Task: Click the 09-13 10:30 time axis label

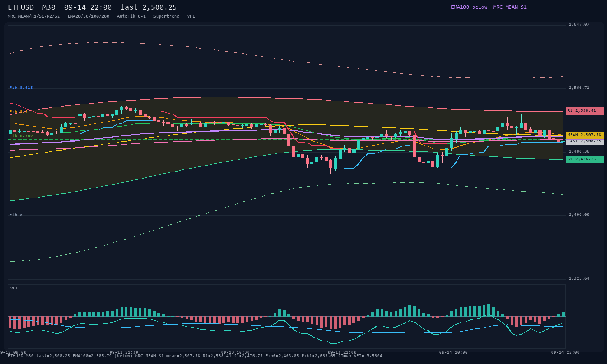Action: [x=235, y=352]
